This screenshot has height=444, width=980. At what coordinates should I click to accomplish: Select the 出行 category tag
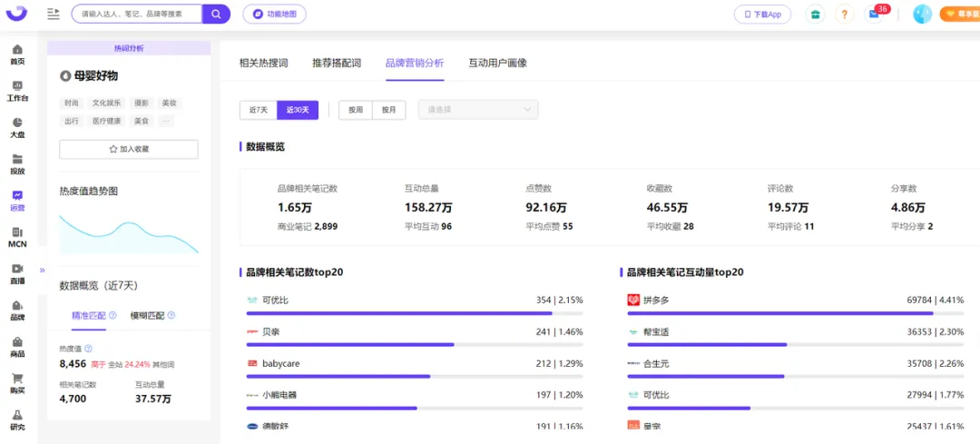(x=72, y=122)
